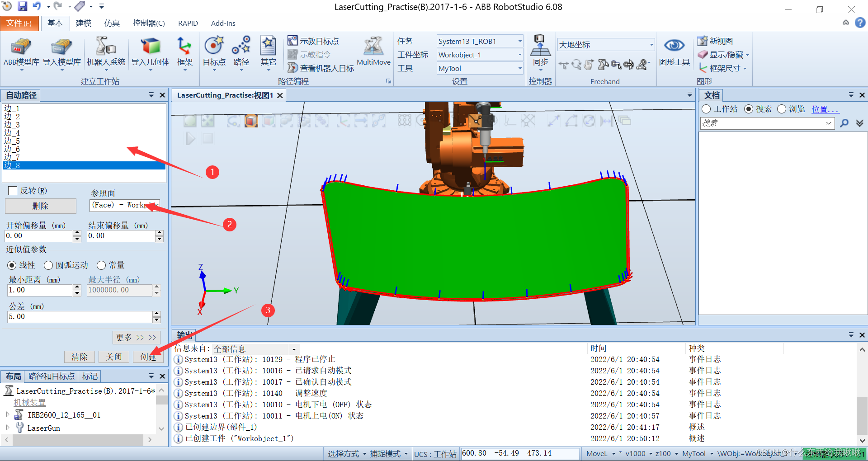Expand the LaserGun tree node

7,427
